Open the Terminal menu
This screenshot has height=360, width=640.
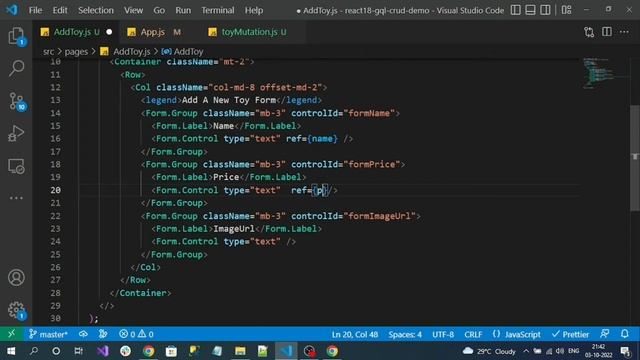(218, 10)
